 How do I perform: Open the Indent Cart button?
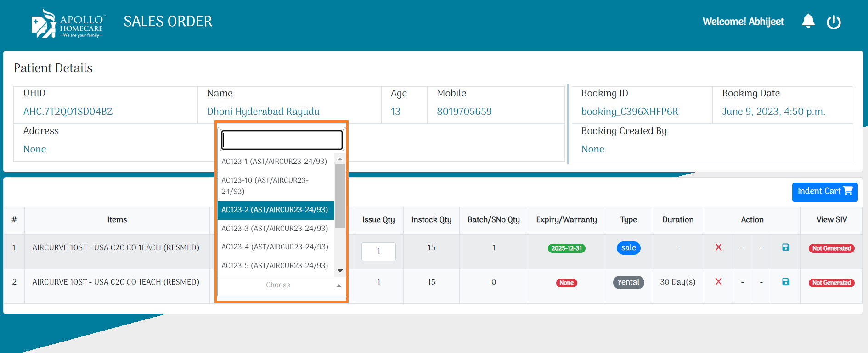pyautogui.click(x=824, y=191)
